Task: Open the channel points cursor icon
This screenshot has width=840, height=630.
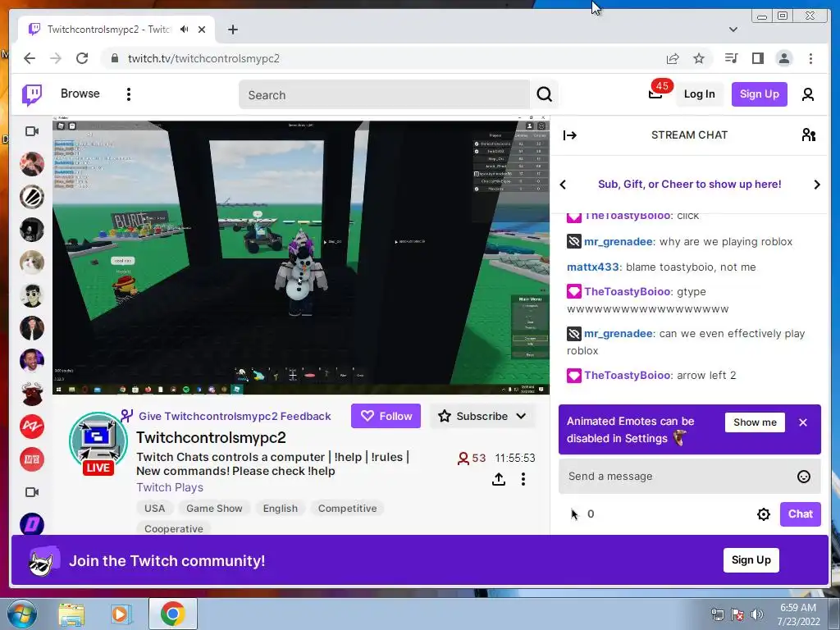Action: tap(575, 514)
